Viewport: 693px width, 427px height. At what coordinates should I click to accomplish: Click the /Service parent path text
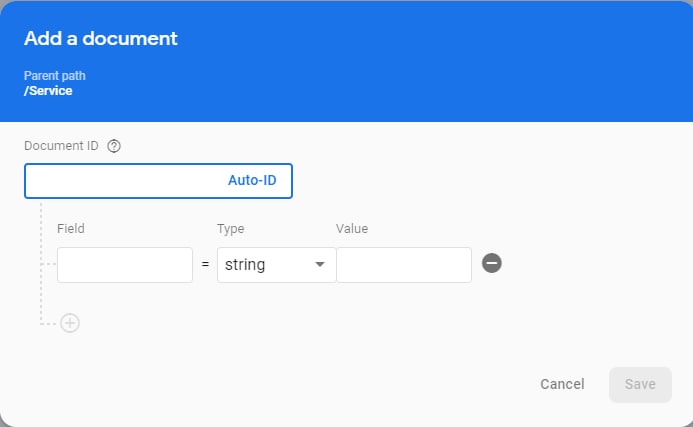click(48, 91)
